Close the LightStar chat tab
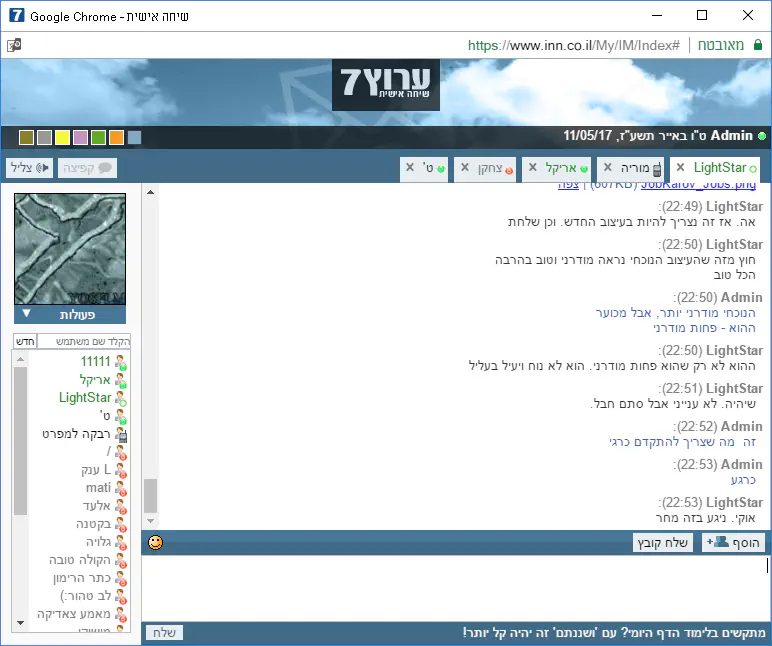 coord(681,168)
